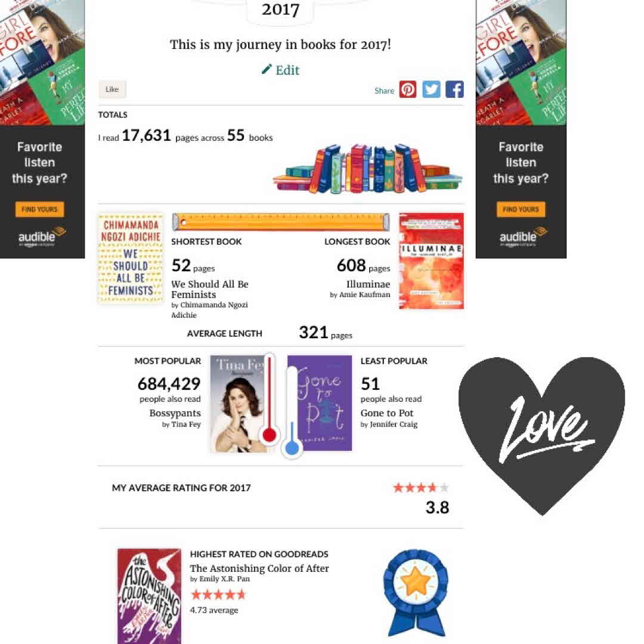Open the Edit link
The image size is (644, 644).
point(287,70)
